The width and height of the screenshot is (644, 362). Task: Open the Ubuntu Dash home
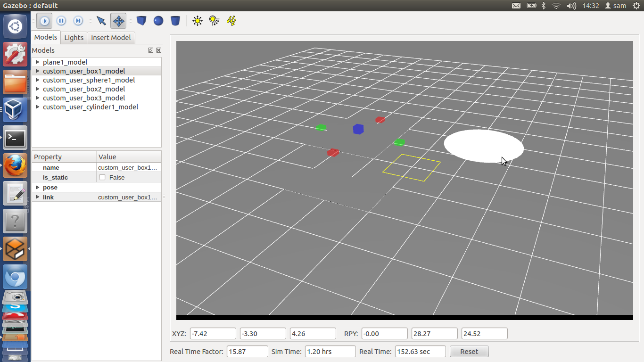(15, 26)
